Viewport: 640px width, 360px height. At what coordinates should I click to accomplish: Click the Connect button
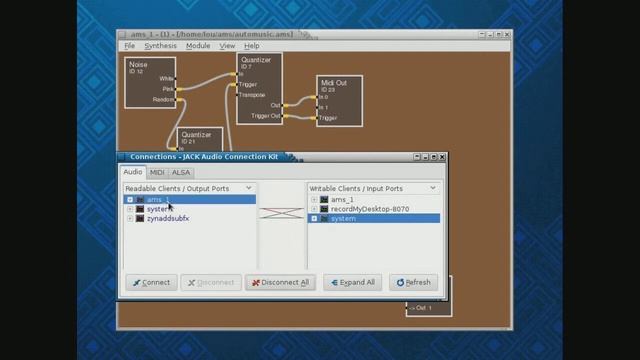(x=151, y=282)
